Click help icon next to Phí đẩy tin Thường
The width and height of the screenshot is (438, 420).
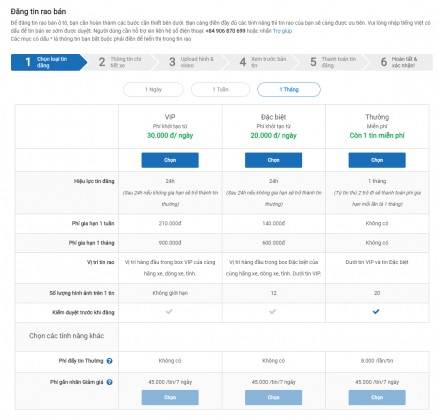(109, 361)
